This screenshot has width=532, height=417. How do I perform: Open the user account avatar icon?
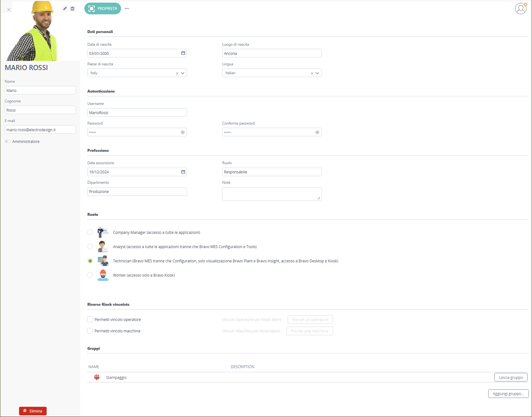[521, 9]
